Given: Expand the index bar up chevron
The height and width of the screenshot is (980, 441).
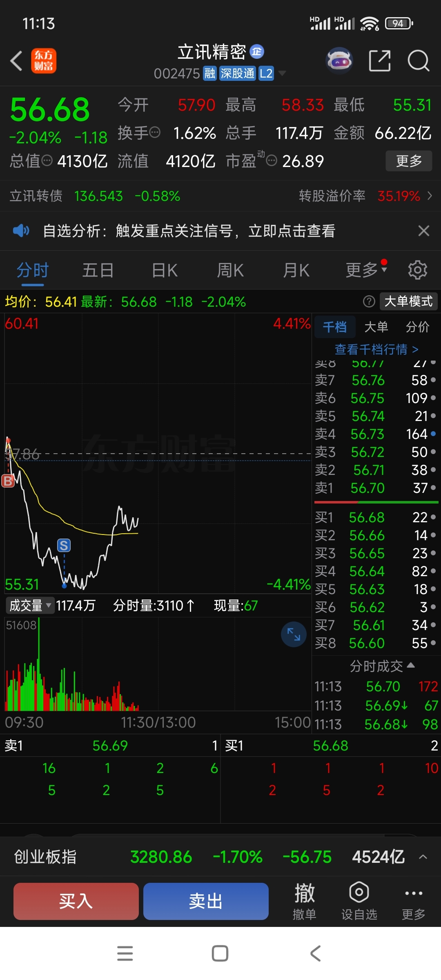Looking at the screenshot, I should point(423,857).
